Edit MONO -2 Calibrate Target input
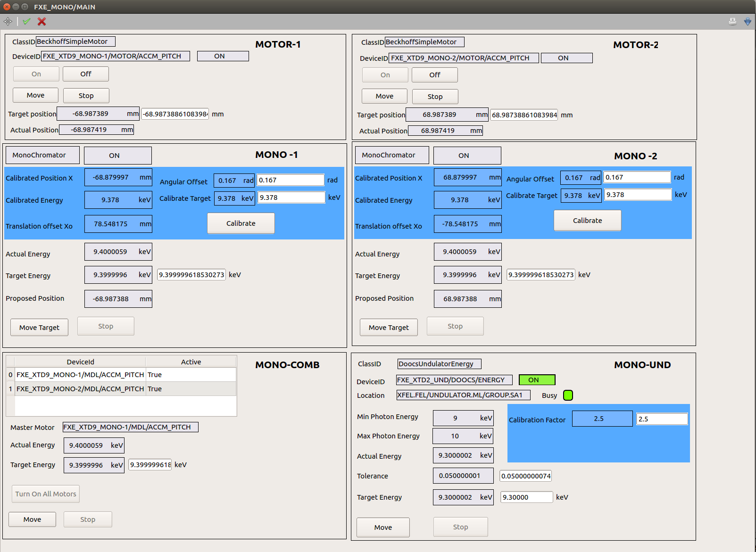756x552 pixels. 639,195
